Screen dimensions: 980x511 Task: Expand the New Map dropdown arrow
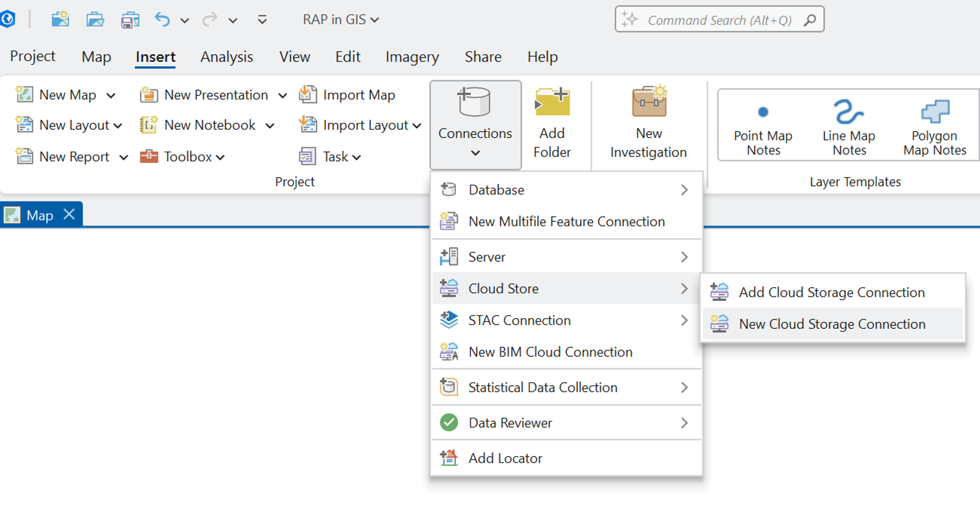pos(111,95)
